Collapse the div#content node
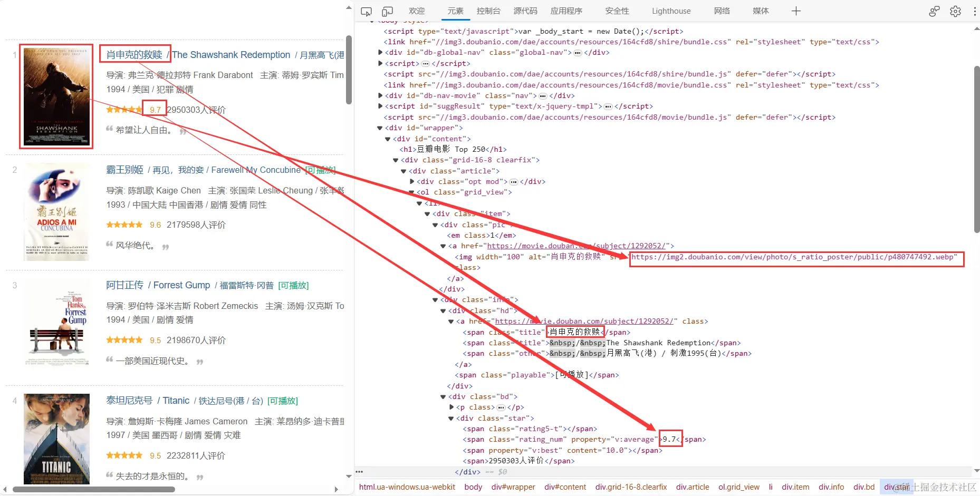The width and height of the screenshot is (980, 496). point(388,139)
